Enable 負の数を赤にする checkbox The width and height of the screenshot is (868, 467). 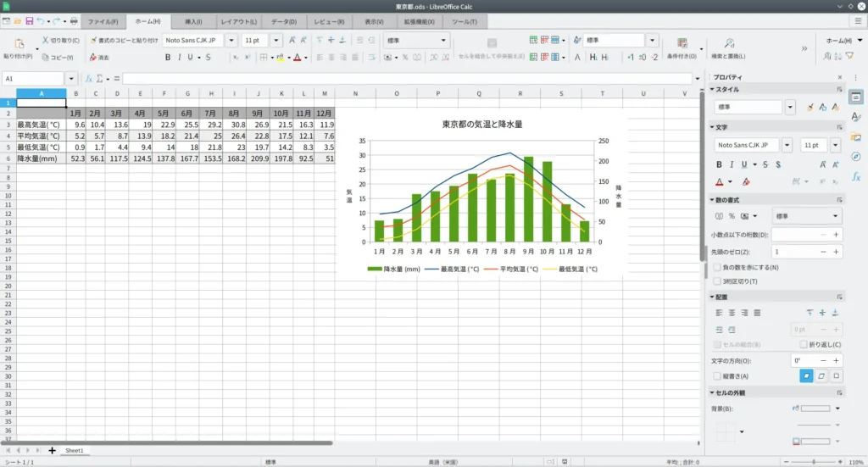(x=717, y=267)
